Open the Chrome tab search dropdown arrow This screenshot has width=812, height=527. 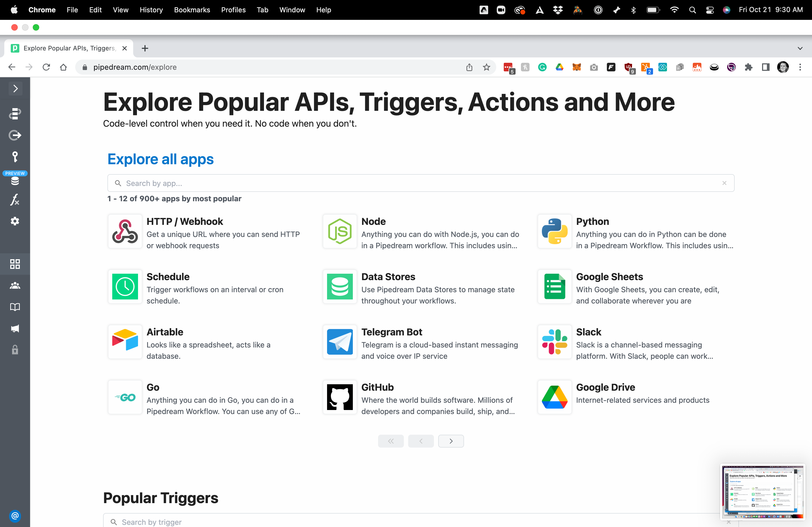(800, 48)
